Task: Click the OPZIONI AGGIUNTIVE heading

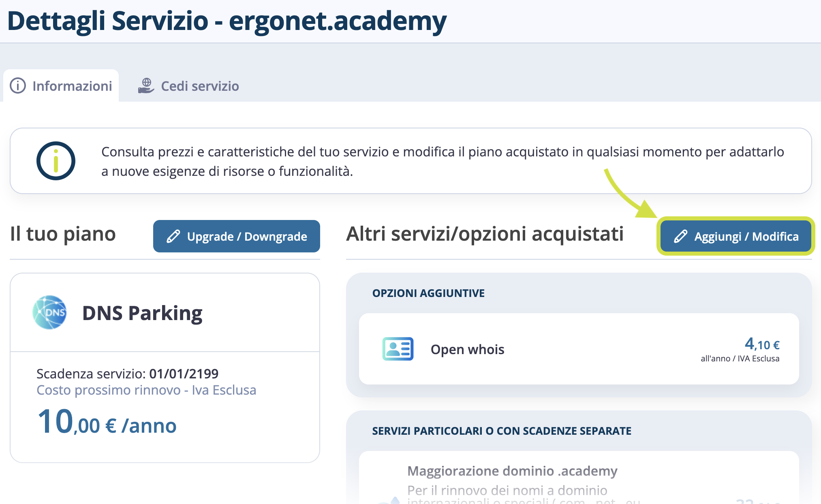Action: [x=428, y=293]
